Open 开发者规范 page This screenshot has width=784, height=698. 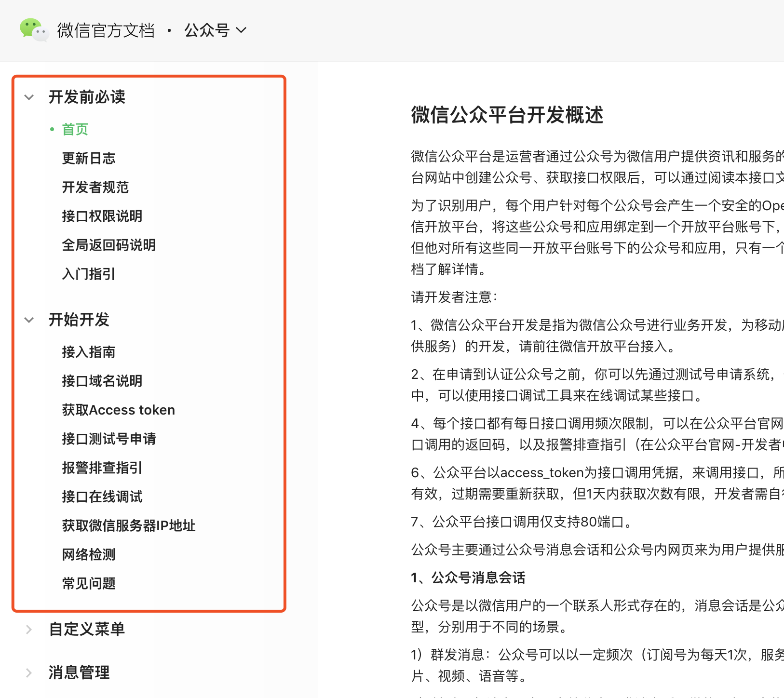pyautogui.click(x=95, y=187)
